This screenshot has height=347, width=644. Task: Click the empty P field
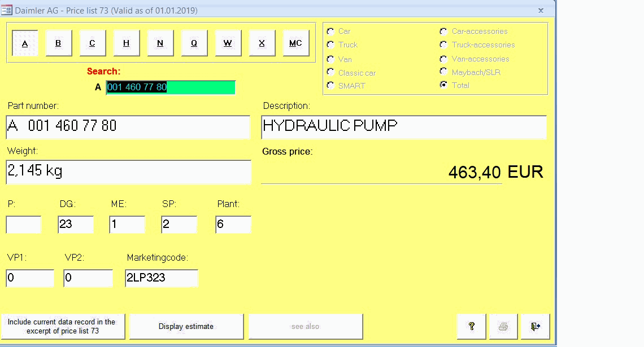pos(23,225)
